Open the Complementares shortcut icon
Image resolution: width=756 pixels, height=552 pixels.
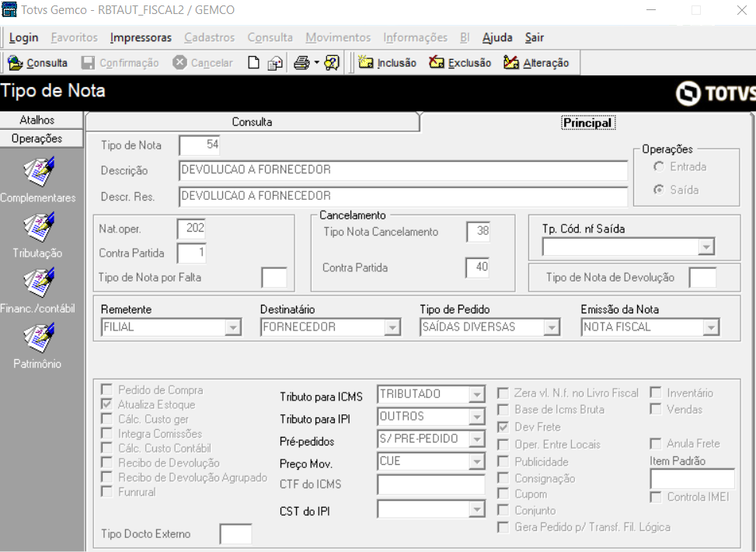pos(39,171)
